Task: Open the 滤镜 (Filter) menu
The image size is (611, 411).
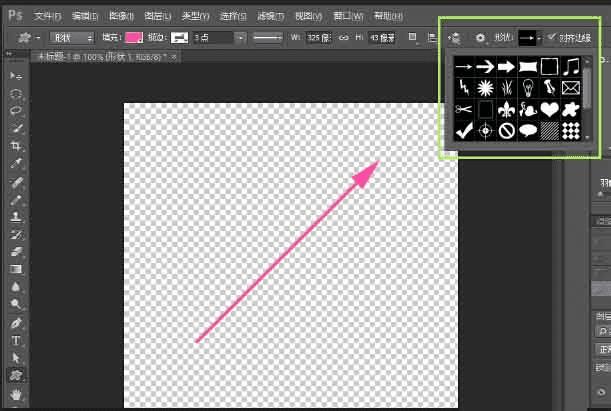Action: [270, 16]
